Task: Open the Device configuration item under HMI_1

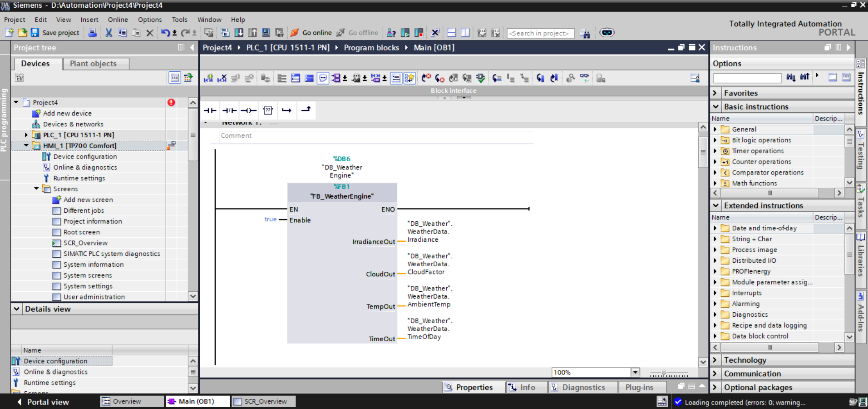Action: pos(85,156)
